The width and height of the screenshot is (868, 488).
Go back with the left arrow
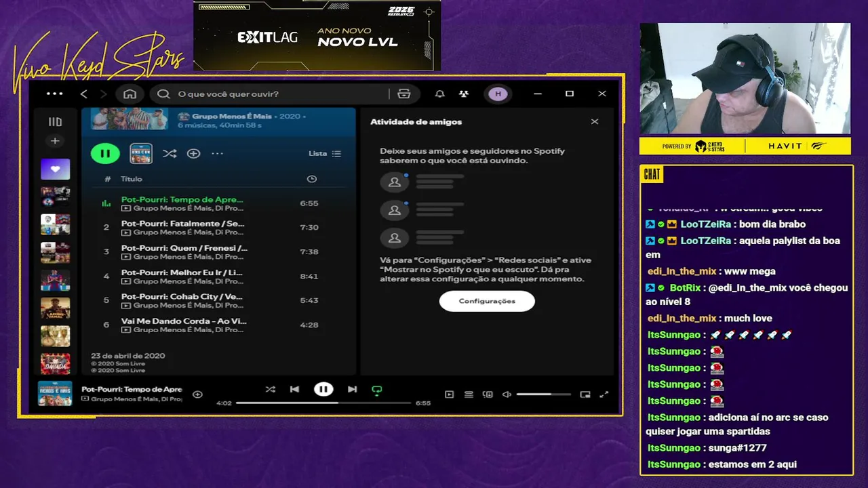click(x=84, y=94)
